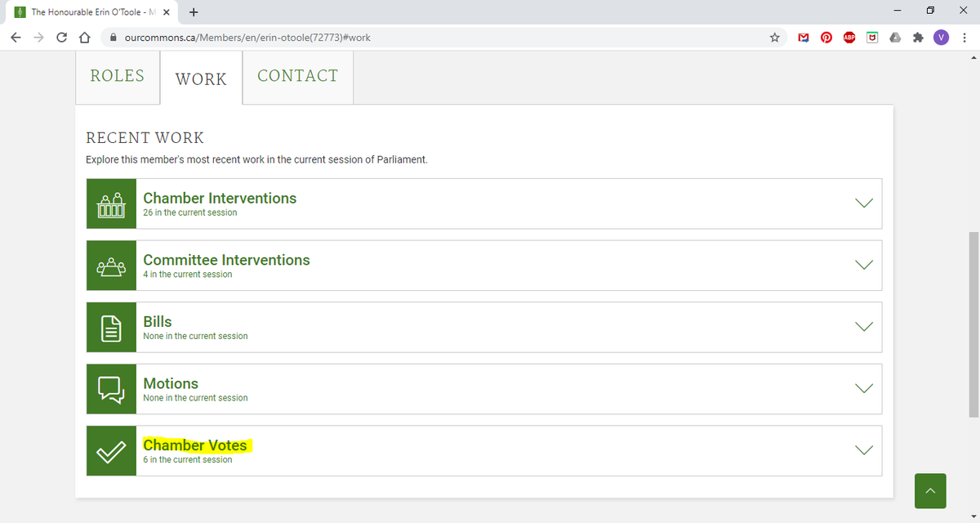Screen dimensions: 980x523
Task: Switch to the ROLES tab
Action: click(x=118, y=77)
